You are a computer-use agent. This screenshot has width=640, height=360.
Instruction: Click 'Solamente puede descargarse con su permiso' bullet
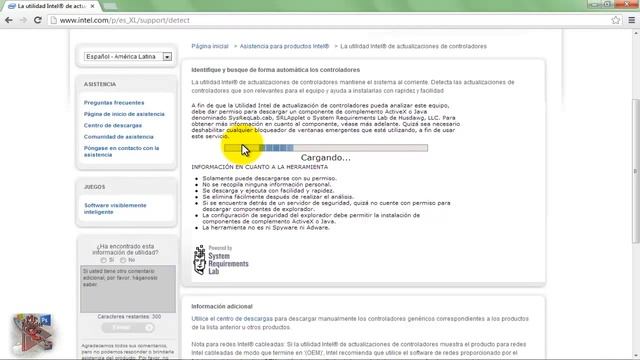[269, 178]
